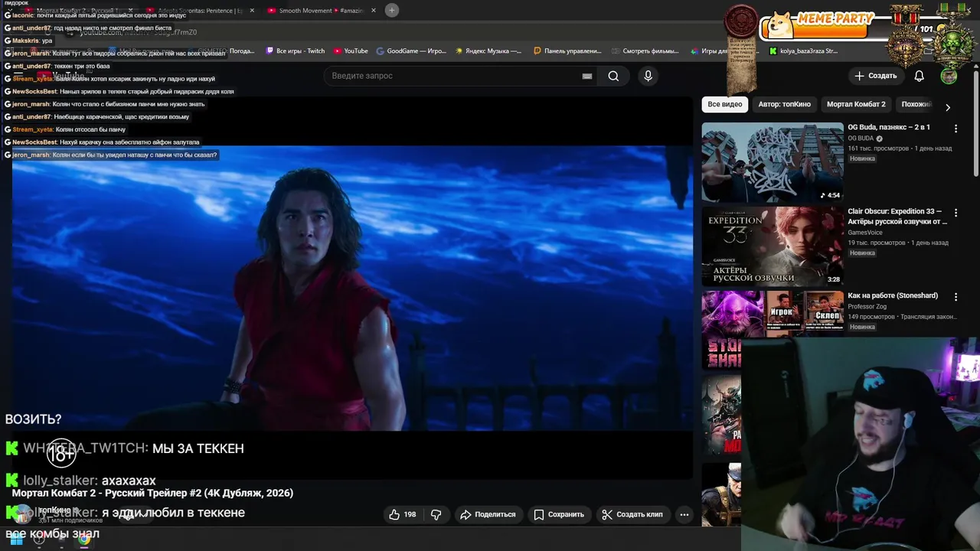Click 'Как на работе (Stoneshard)' title

pos(893,295)
